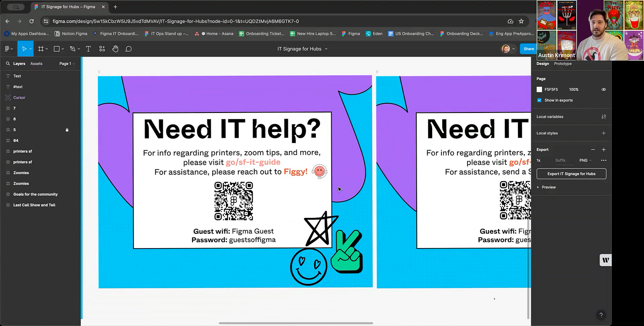Select the Rectangle shape tool

click(57, 49)
